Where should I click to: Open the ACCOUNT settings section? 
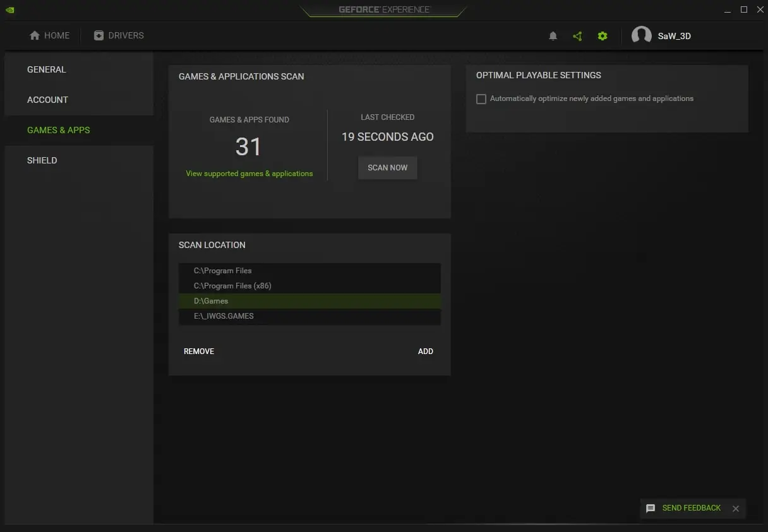pyautogui.click(x=79, y=100)
